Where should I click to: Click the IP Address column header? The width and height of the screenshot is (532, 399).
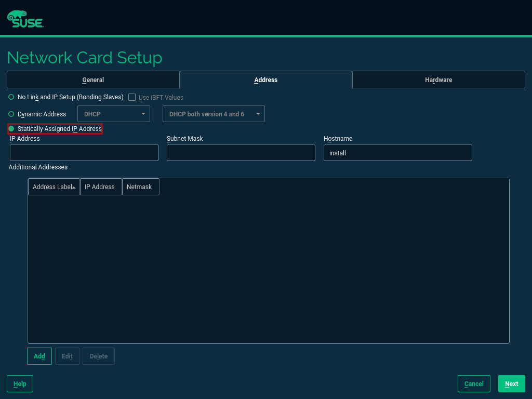click(x=100, y=187)
